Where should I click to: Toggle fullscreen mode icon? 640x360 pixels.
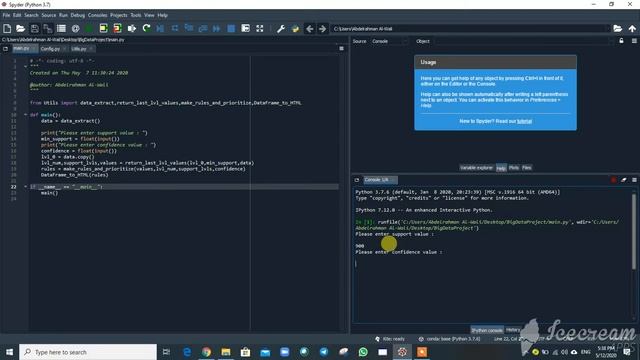(260, 29)
